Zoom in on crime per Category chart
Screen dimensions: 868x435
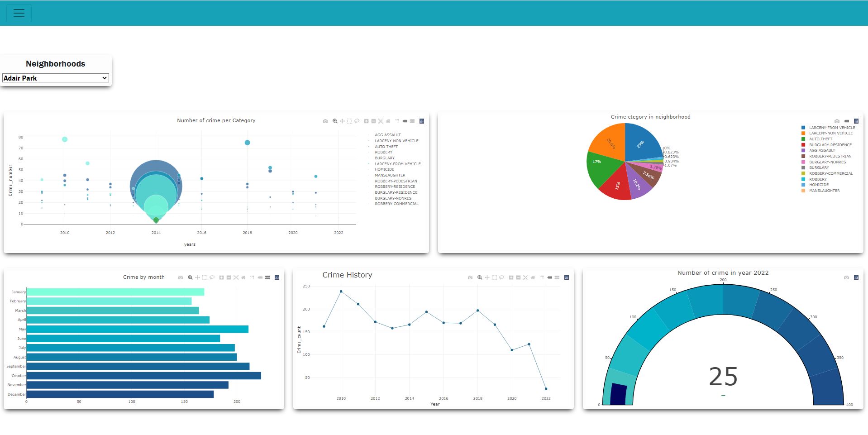click(366, 121)
